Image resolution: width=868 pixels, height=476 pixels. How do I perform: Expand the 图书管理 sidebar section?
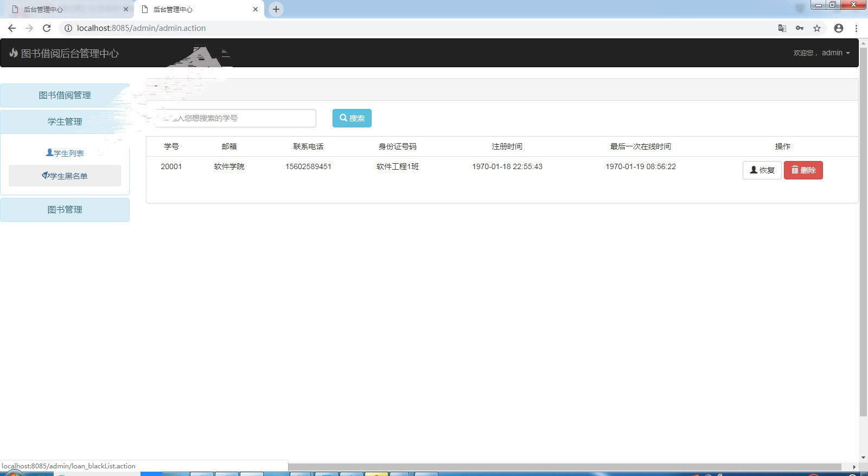click(x=65, y=210)
